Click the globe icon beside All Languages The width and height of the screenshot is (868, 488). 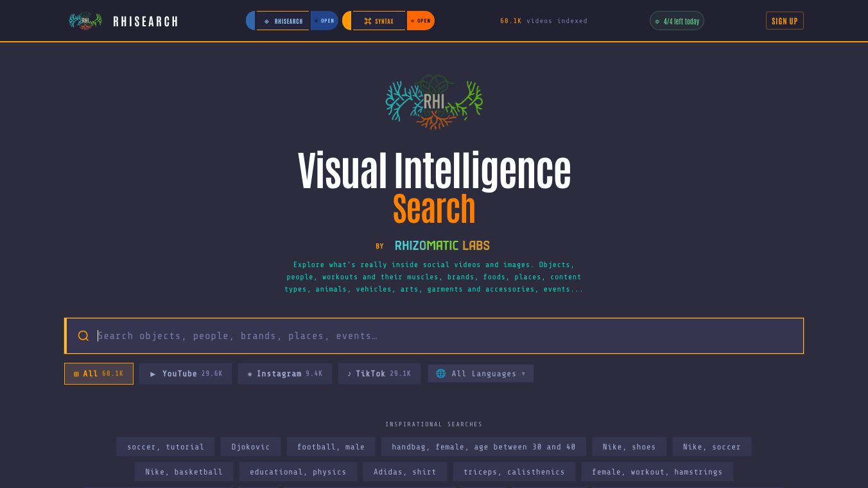[441, 374]
